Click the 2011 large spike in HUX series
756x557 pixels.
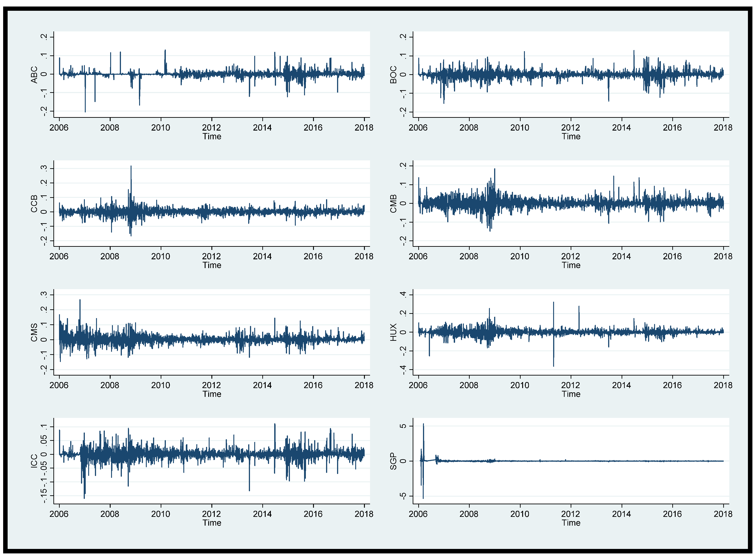(553, 334)
